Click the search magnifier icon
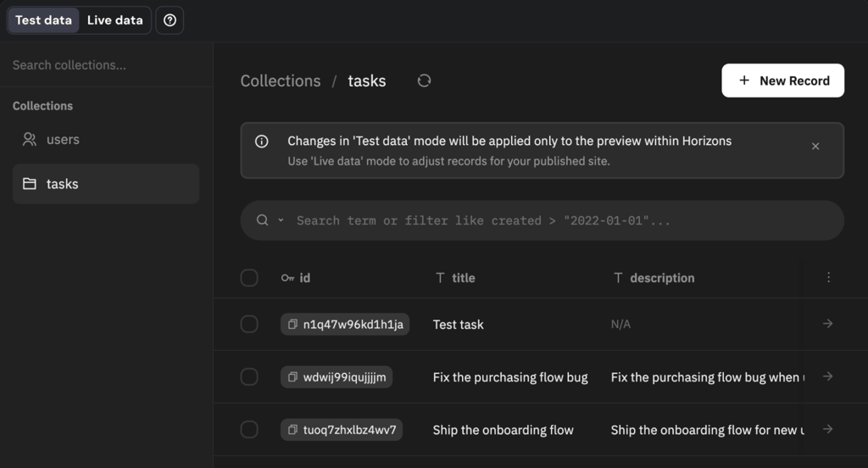The height and width of the screenshot is (468, 868). (263, 220)
